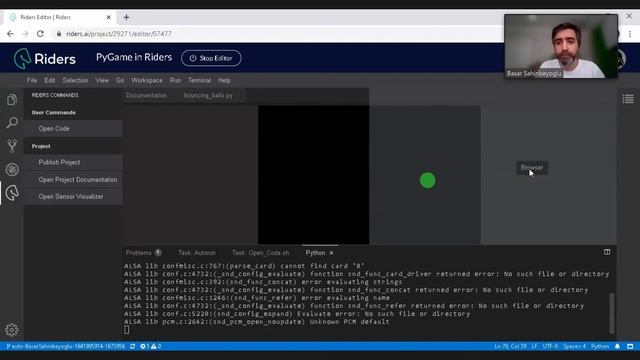Close the Riders Editor browser tab
Screen dimensions: 640x360
(109, 17)
